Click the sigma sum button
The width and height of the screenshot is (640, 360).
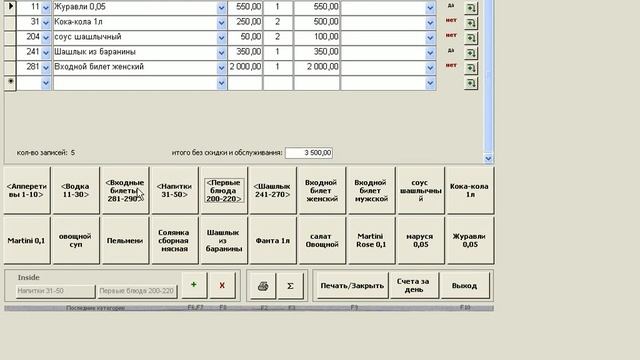coord(290,286)
